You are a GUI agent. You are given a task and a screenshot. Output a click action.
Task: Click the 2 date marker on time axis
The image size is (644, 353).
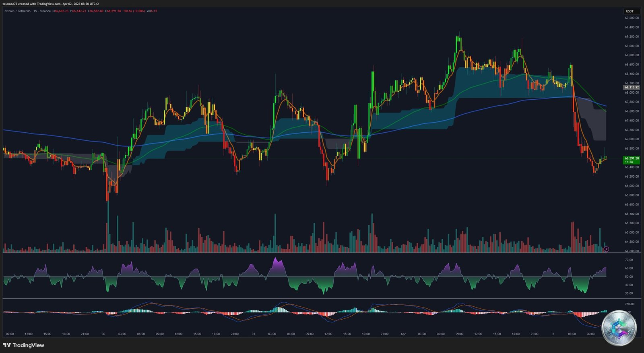point(553,334)
